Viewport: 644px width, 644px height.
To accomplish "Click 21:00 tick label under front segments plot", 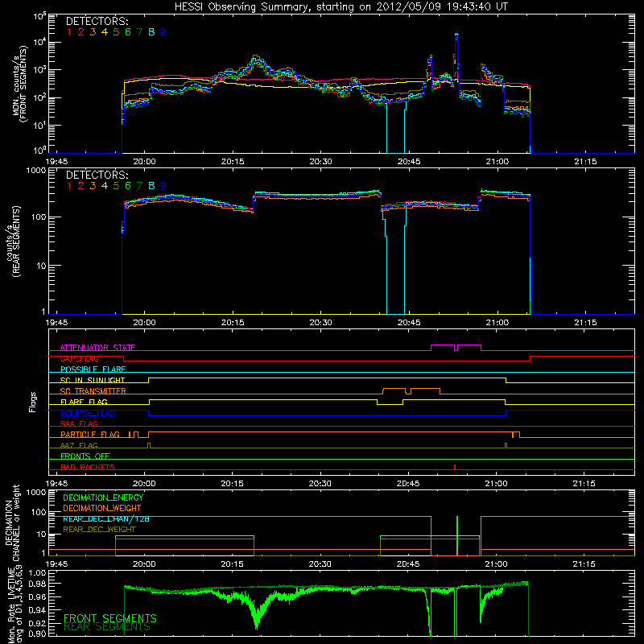I will pos(497,162).
